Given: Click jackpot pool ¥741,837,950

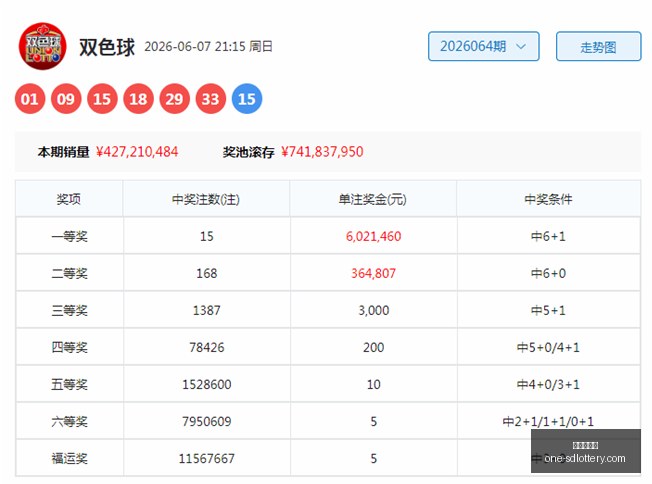Looking at the screenshot, I should tap(322, 152).
